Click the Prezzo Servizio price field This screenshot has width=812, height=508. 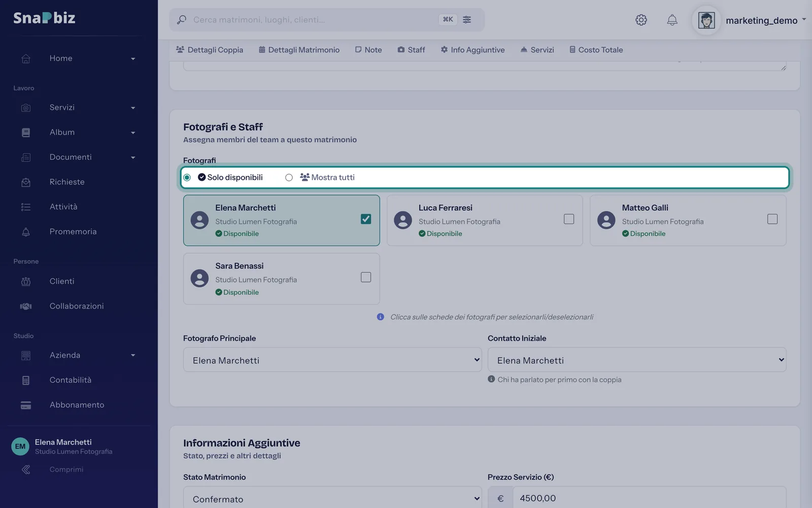(x=649, y=498)
